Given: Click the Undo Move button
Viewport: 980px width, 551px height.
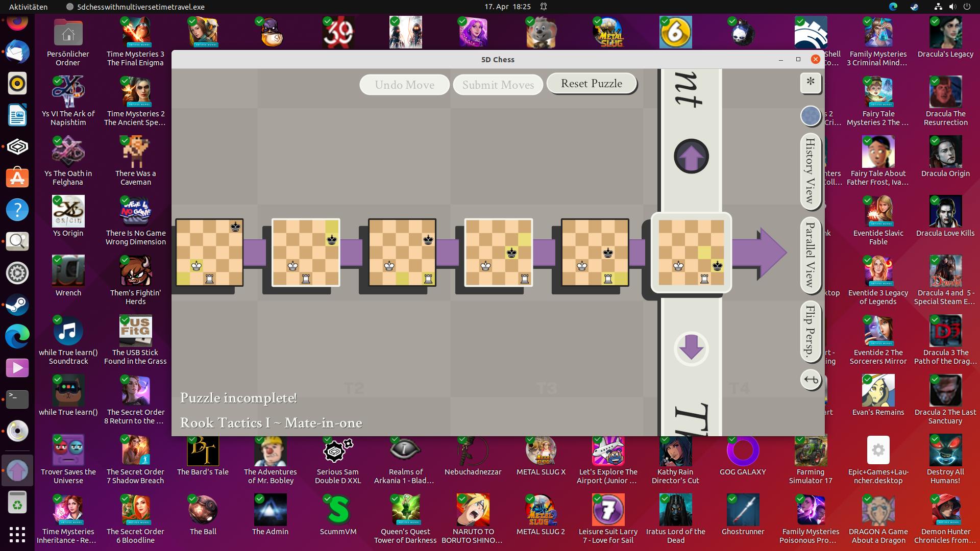Looking at the screenshot, I should point(404,85).
